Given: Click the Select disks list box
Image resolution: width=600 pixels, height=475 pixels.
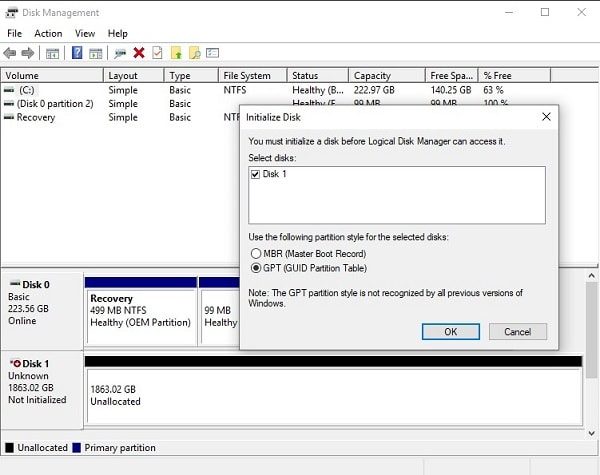Looking at the screenshot, I should pyautogui.click(x=397, y=195).
